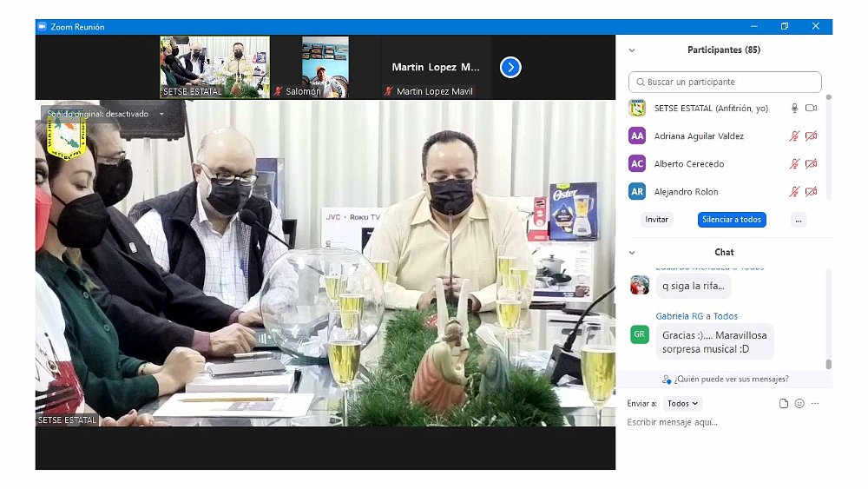
Task: Open the chat more options ellipsis
Action: (x=815, y=404)
